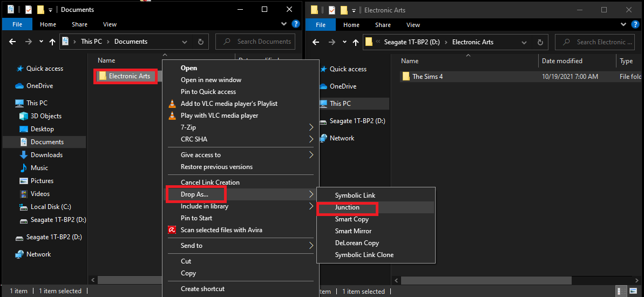This screenshot has height=297, width=644.
Task: Sort by Name column in Electronic Arts window
Action: pyautogui.click(x=410, y=61)
